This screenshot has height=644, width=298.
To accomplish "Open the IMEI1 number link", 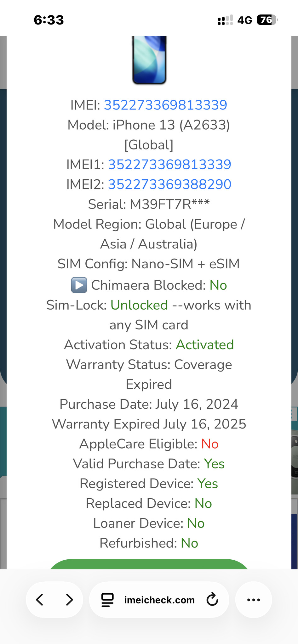I will pyautogui.click(x=169, y=165).
